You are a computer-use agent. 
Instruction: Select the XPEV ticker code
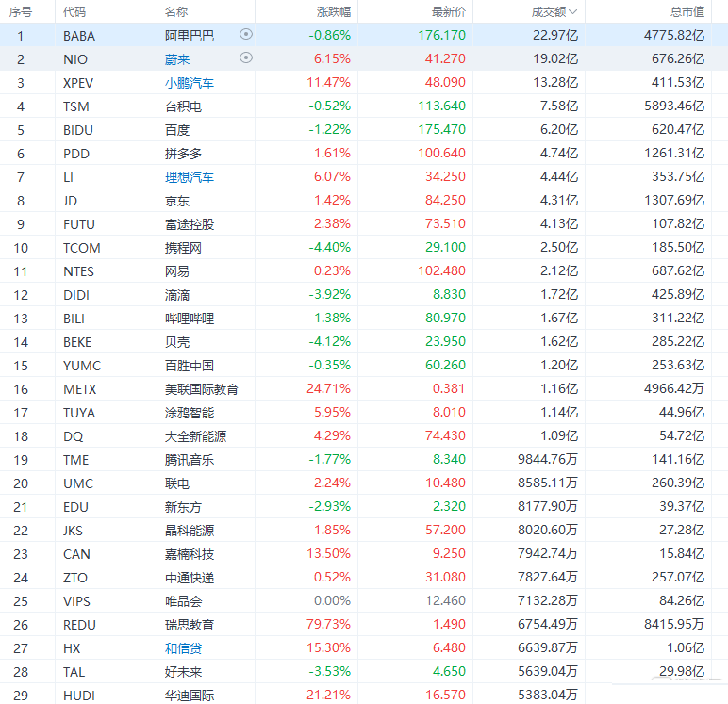tap(78, 83)
